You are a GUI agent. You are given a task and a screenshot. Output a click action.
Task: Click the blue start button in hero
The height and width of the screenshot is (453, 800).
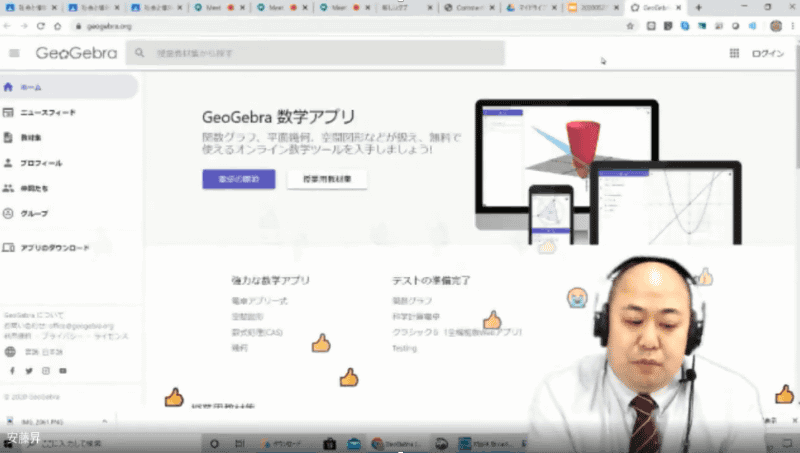point(239,179)
